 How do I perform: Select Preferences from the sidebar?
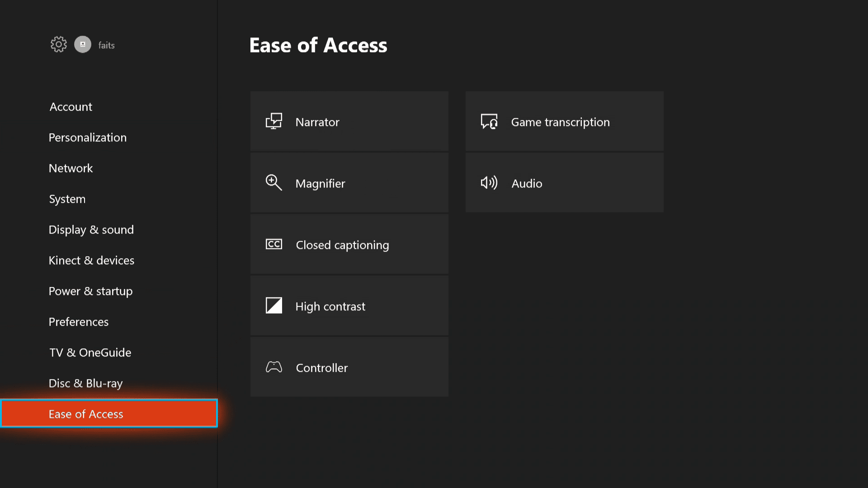(x=78, y=321)
